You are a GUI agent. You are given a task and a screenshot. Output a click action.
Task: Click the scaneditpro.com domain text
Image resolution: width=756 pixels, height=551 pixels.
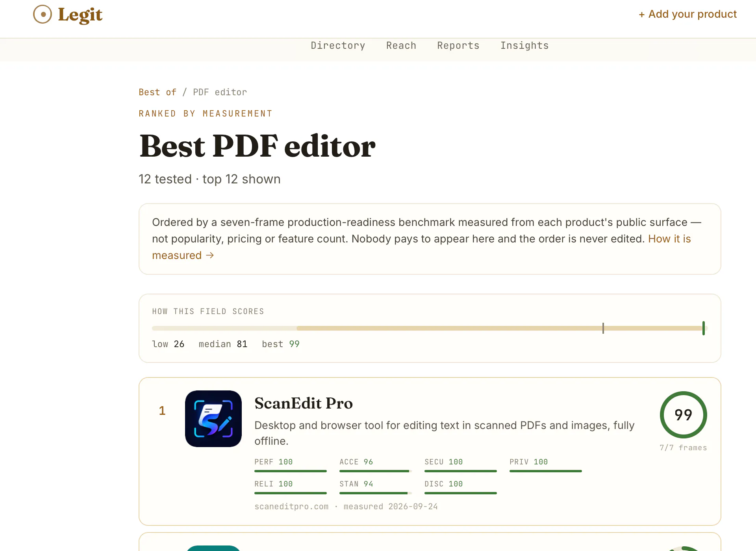(x=291, y=507)
